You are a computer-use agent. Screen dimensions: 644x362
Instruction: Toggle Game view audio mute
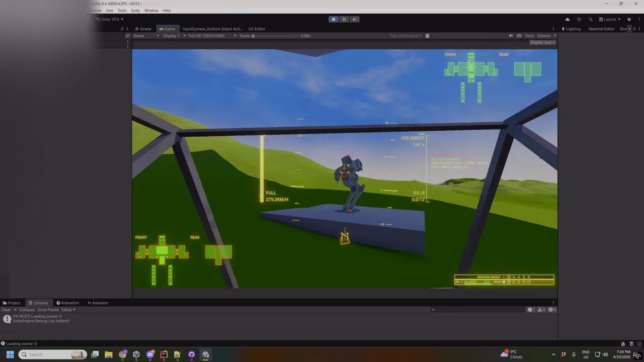pos(511,36)
